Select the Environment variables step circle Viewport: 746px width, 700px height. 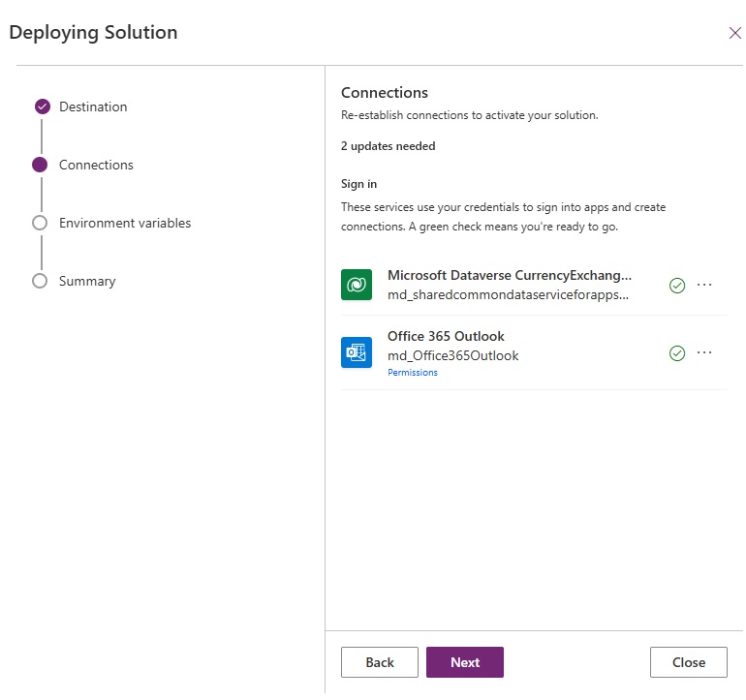tap(40, 223)
